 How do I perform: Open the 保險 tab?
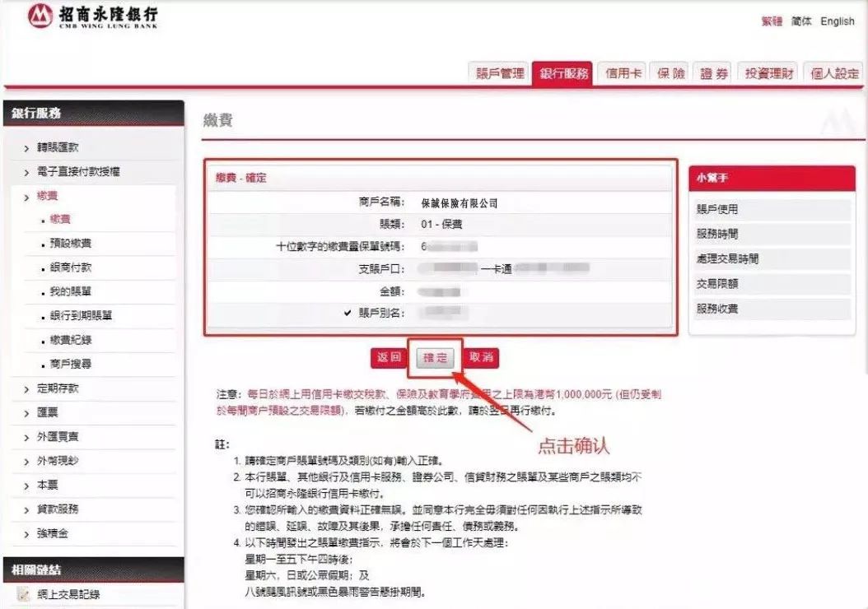[671, 73]
